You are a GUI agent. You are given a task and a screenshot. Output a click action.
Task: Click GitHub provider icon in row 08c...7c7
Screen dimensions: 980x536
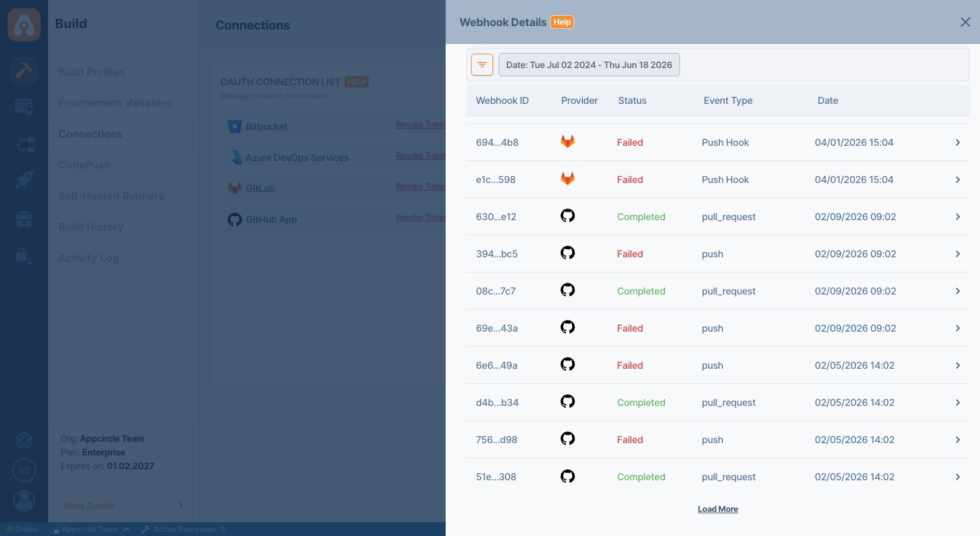(567, 290)
